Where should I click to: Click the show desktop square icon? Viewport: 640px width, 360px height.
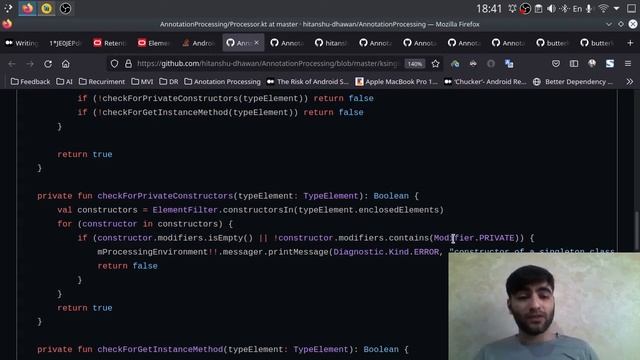pos(631,9)
